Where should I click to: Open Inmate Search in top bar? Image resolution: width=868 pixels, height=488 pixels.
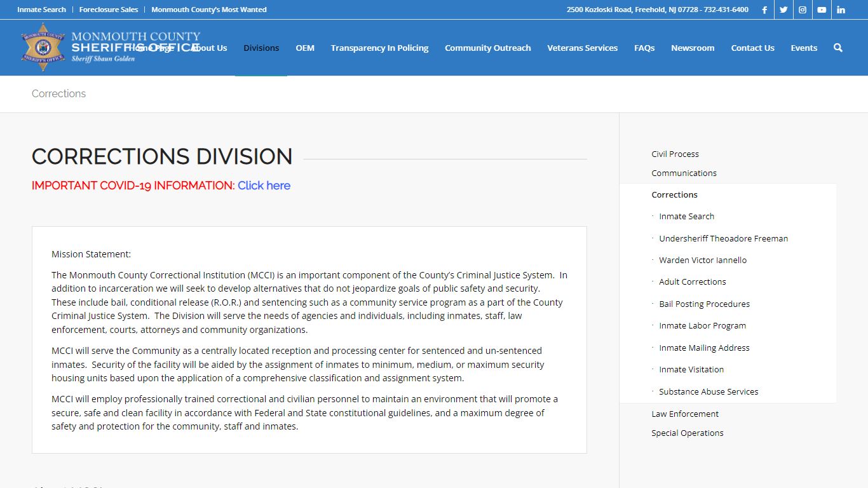point(41,10)
